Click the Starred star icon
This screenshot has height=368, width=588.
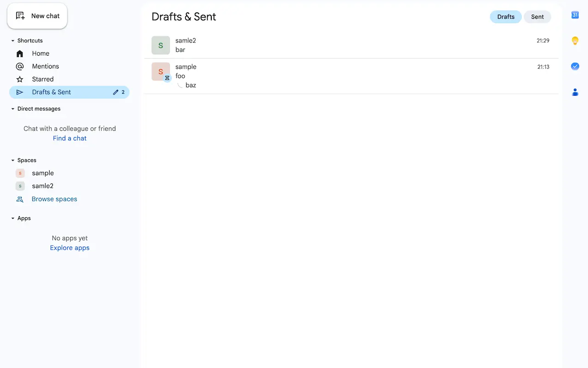[20, 79]
